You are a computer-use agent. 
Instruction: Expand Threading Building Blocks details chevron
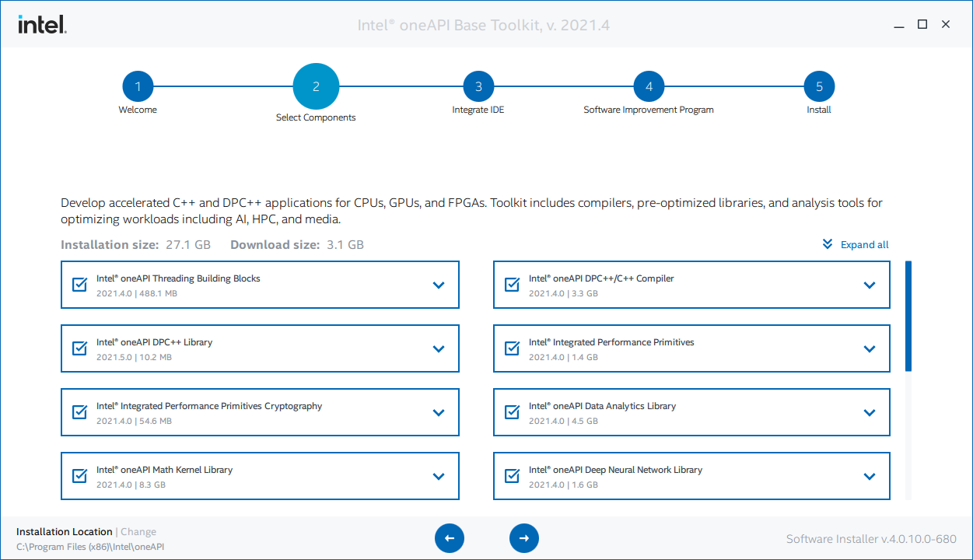coord(439,285)
